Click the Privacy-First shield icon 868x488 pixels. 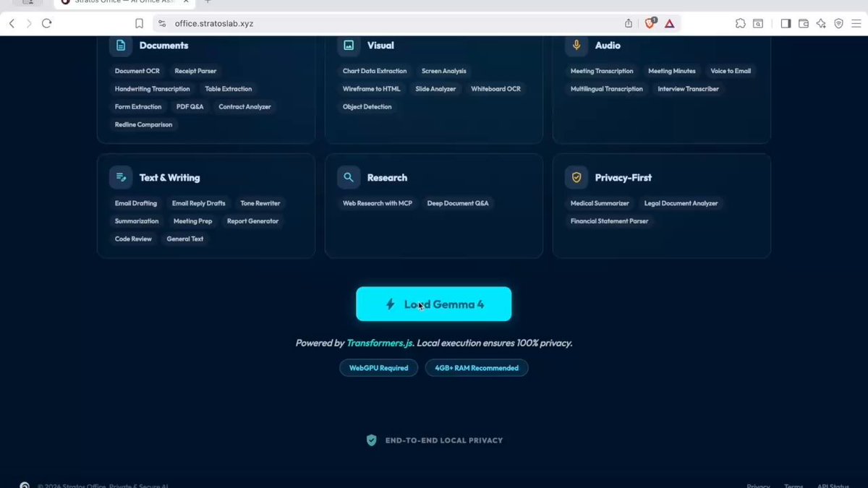coord(576,177)
